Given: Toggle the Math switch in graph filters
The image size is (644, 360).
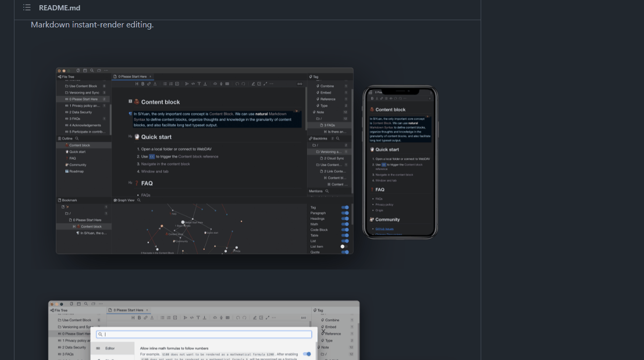Looking at the screenshot, I should click(x=345, y=224).
